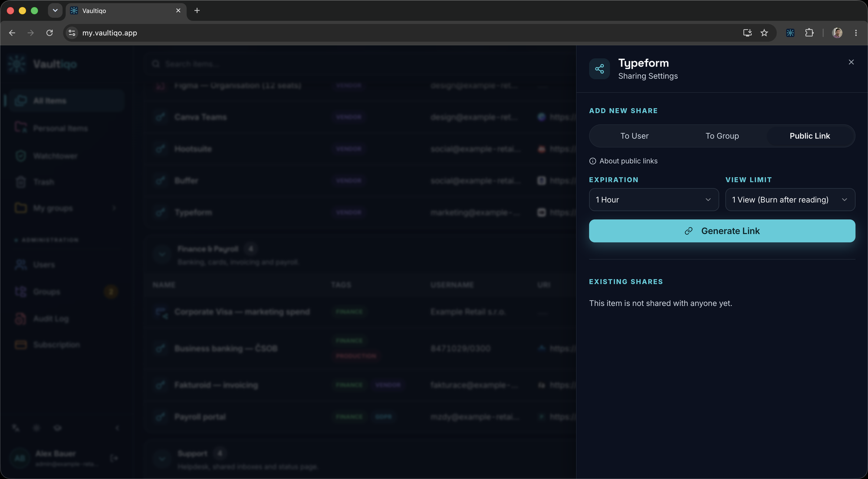Click the Sharing Settings subtitle
868x479 pixels.
coord(648,76)
